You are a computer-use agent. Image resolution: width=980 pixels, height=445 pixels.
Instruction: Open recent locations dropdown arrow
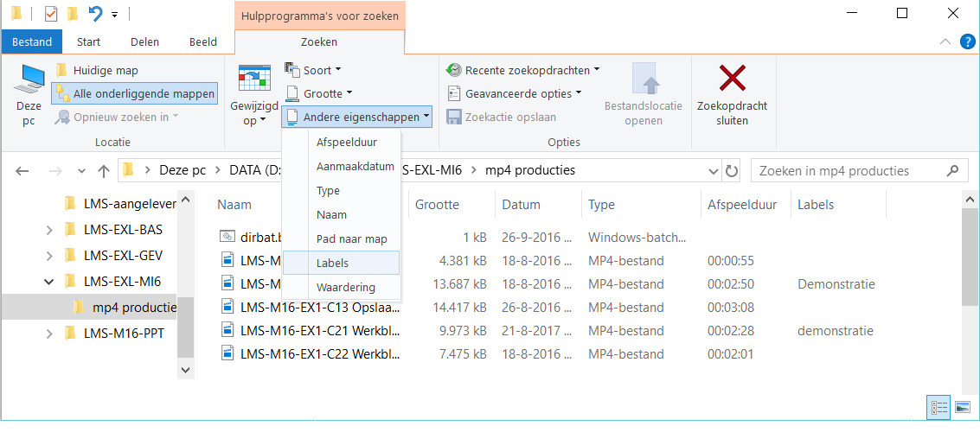[x=81, y=172]
